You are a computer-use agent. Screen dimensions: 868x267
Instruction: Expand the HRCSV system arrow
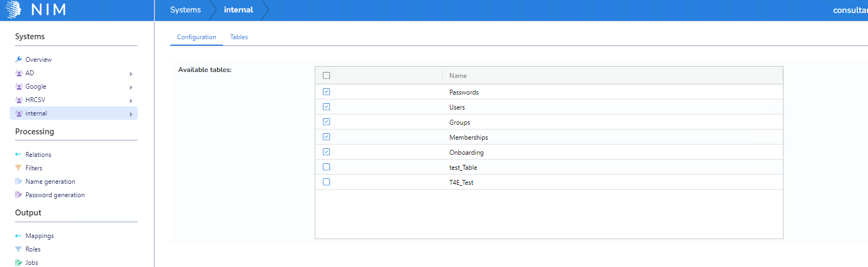[131, 100]
